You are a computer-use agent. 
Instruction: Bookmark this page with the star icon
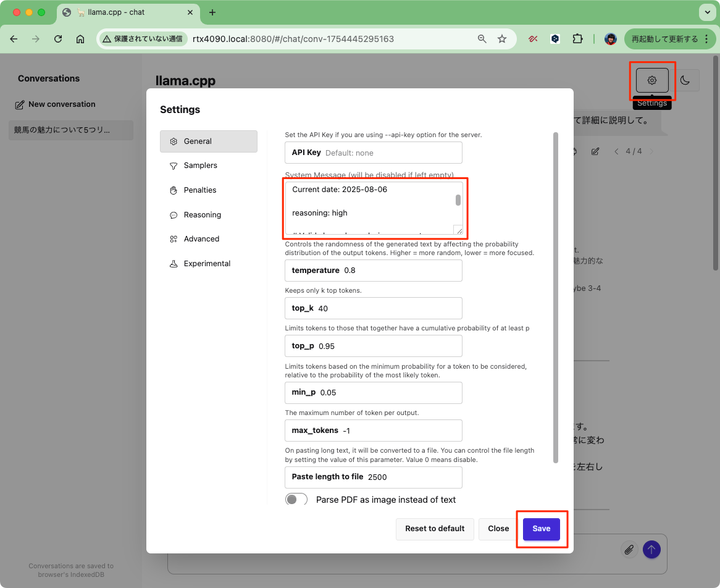click(x=502, y=39)
